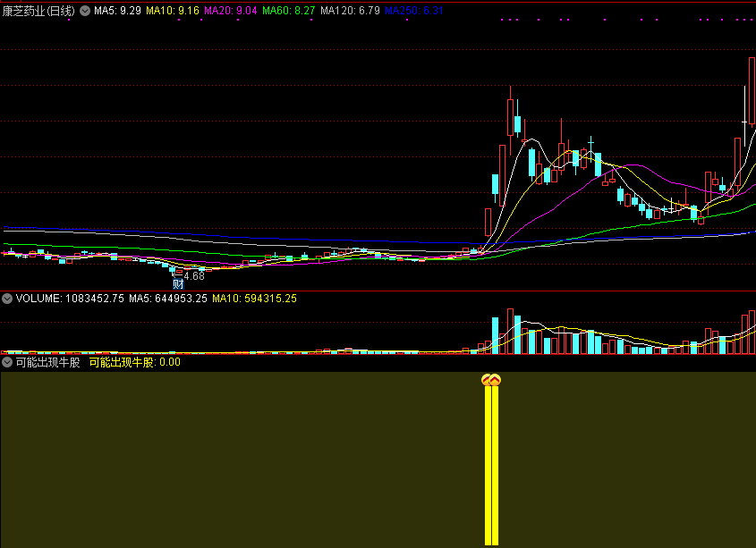The height and width of the screenshot is (548, 756).
Task: Click the 财 financial marker icon
Action: (178, 284)
